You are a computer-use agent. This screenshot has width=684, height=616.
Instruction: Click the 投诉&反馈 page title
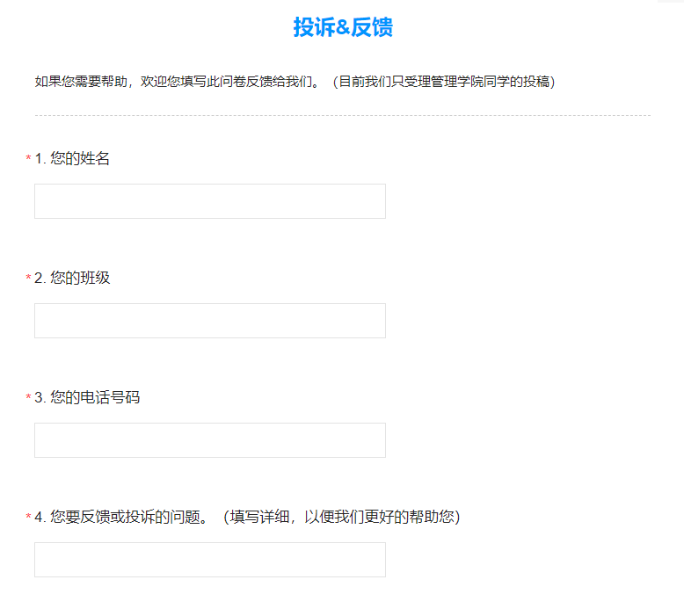[x=342, y=27]
